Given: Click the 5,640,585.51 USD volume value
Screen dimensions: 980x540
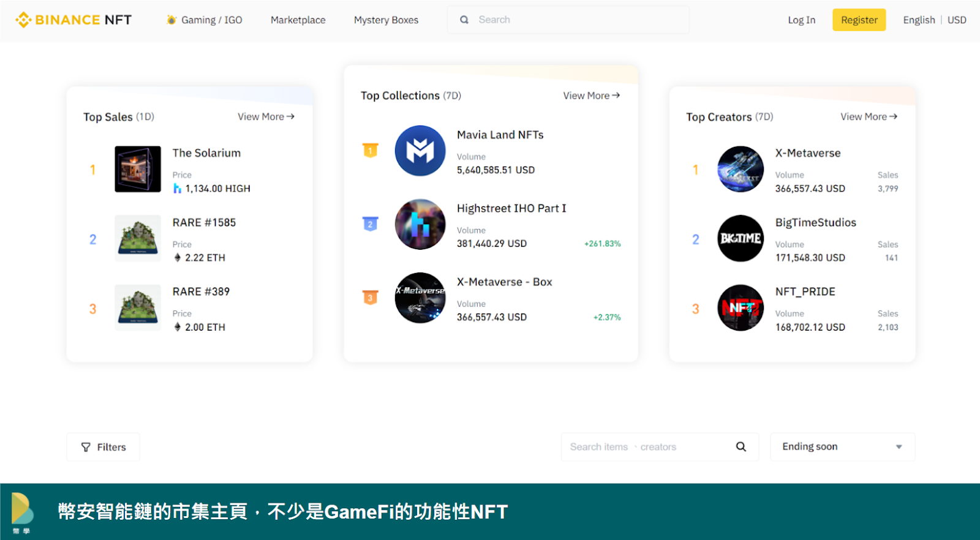Looking at the screenshot, I should coord(496,170).
